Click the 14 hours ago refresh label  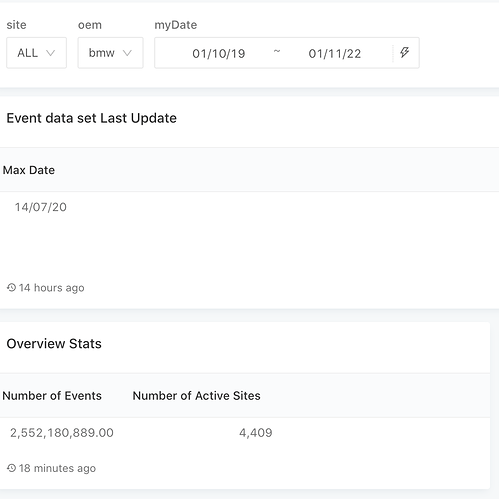(x=51, y=288)
